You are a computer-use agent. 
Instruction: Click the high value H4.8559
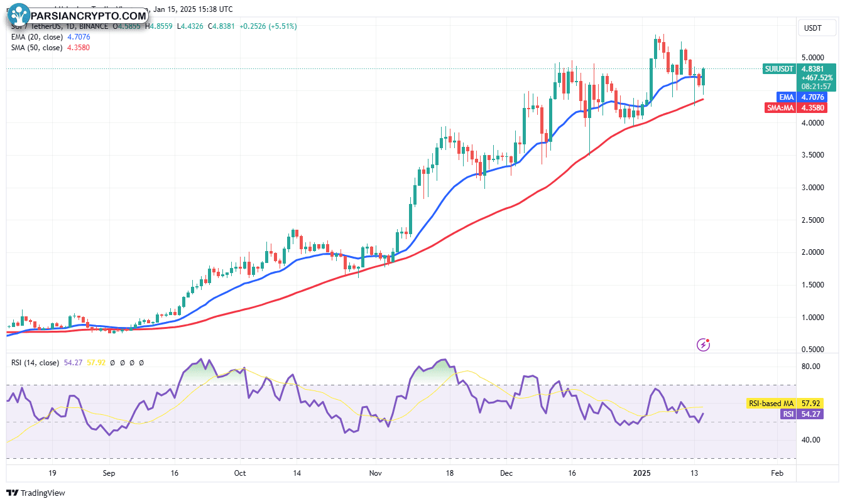click(160, 26)
